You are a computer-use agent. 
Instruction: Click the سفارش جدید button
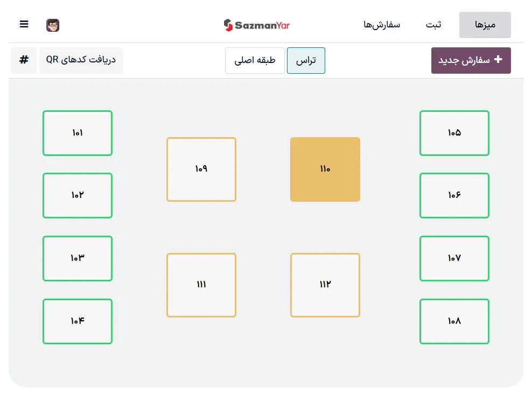471,60
